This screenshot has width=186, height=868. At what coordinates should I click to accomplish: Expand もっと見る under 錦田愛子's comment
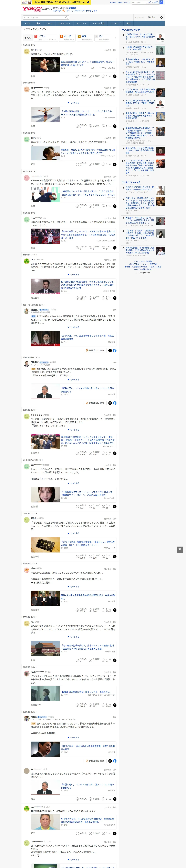(x=73, y=327)
